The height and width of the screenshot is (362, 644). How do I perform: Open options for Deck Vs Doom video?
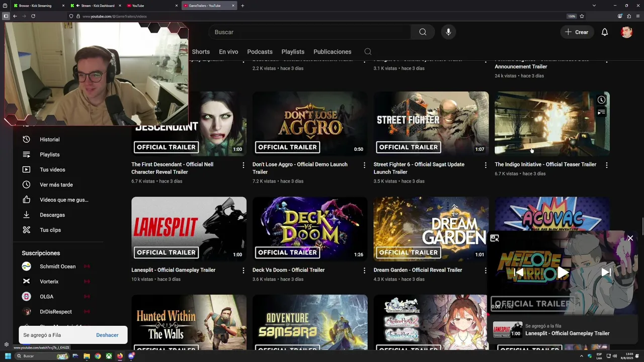(364, 270)
